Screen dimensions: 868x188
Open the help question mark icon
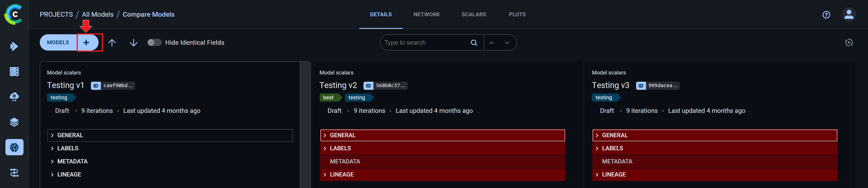click(x=826, y=14)
